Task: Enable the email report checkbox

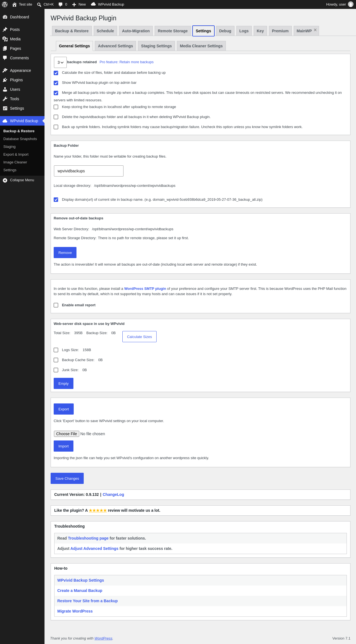Action: coord(56,305)
